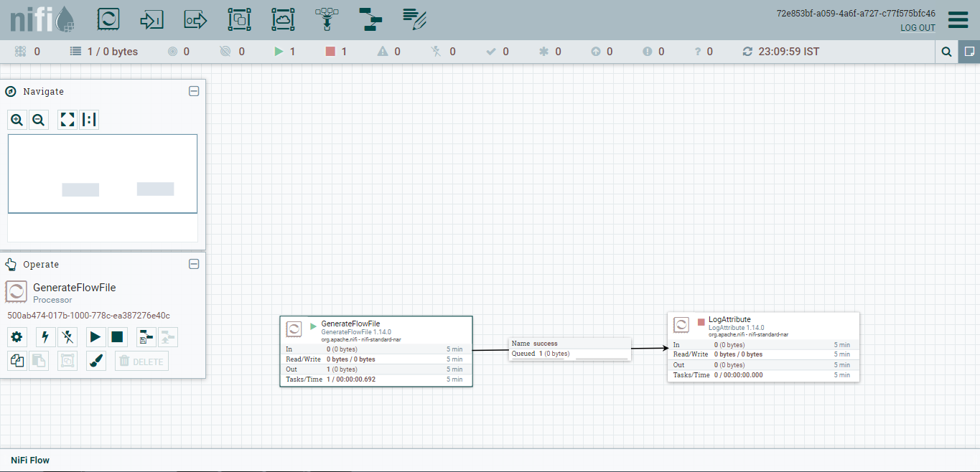Select the LogAttribute processor title on canvas
Screen dimensions: 980x472
pyautogui.click(x=729, y=319)
